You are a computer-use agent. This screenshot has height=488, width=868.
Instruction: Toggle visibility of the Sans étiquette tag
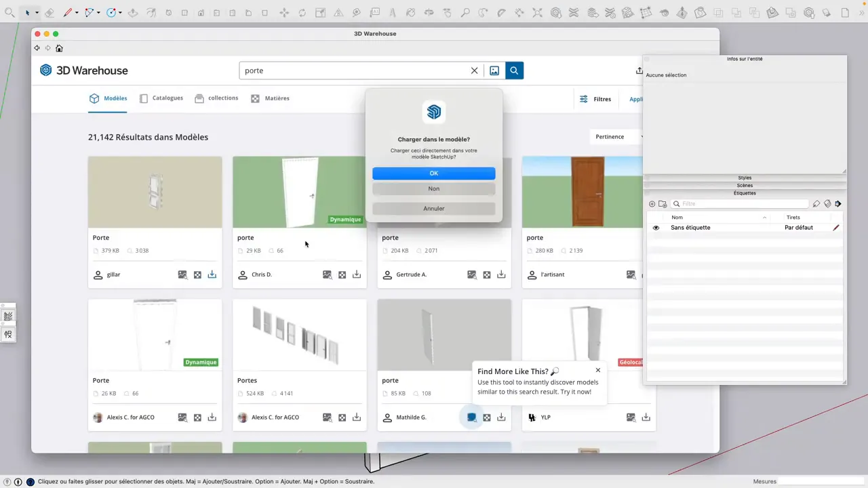point(655,227)
